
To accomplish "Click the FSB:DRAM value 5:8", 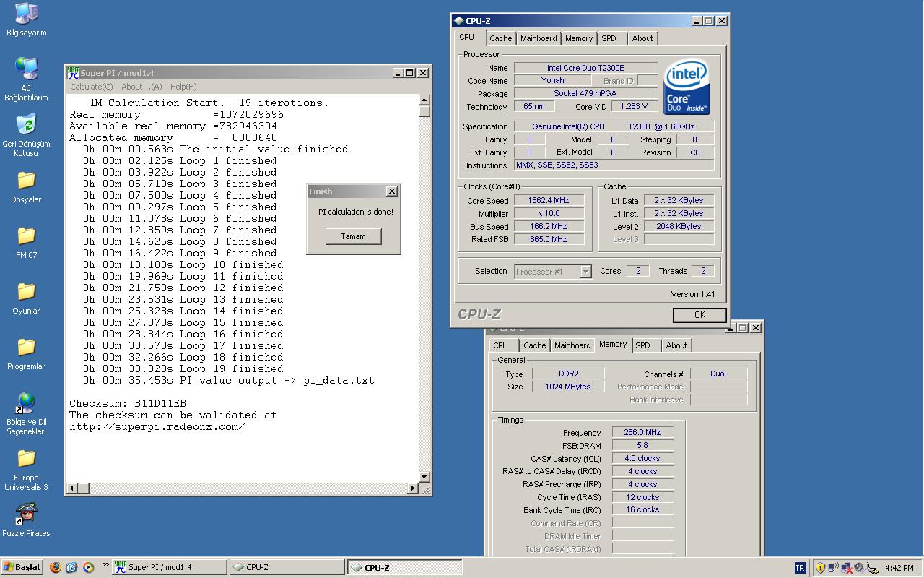I will pos(642,446).
